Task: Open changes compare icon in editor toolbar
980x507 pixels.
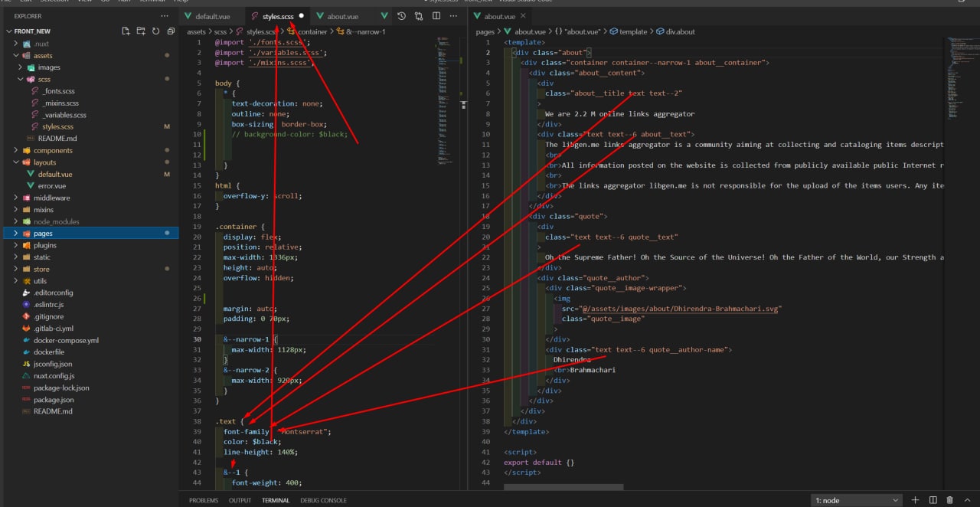Action: pos(419,16)
